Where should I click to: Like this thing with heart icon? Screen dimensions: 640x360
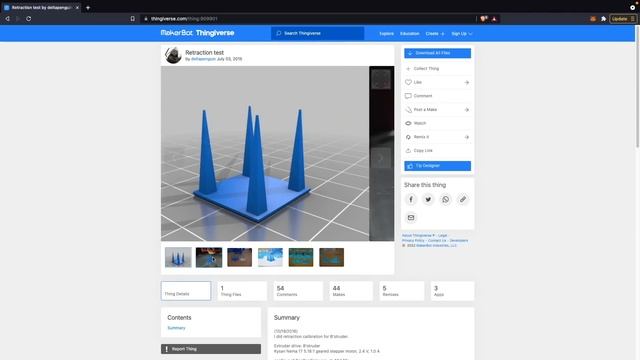(408, 82)
